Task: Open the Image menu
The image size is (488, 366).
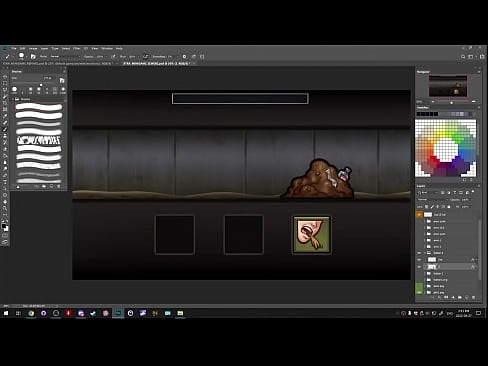Action: click(33, 49)
